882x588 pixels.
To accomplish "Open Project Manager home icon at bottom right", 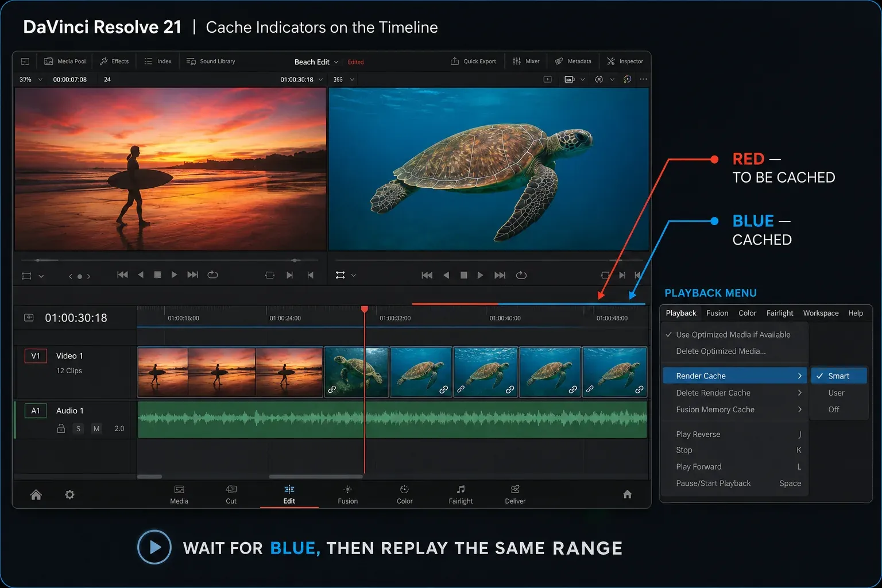I will [x=628, y=494].
